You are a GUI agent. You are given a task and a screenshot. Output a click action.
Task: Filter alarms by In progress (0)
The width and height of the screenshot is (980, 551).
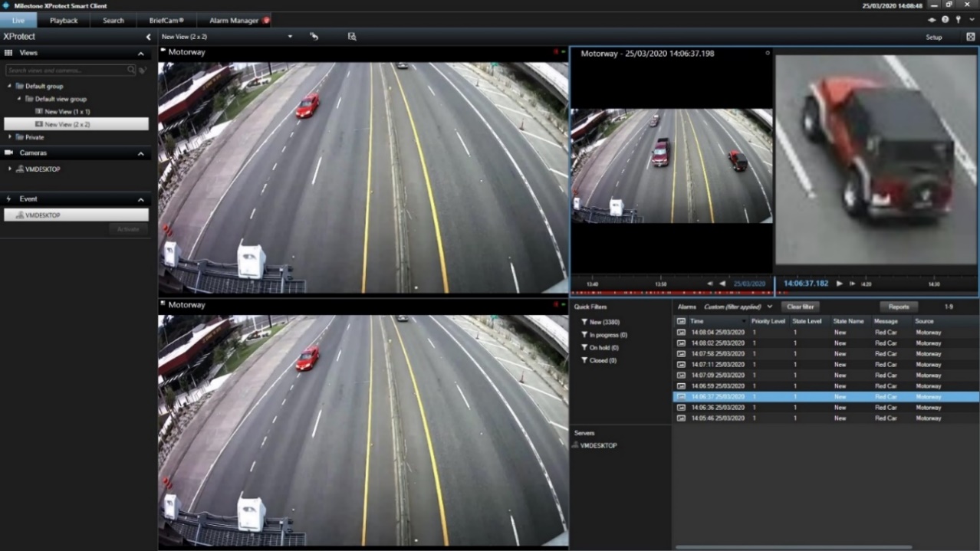click(603, 335)
